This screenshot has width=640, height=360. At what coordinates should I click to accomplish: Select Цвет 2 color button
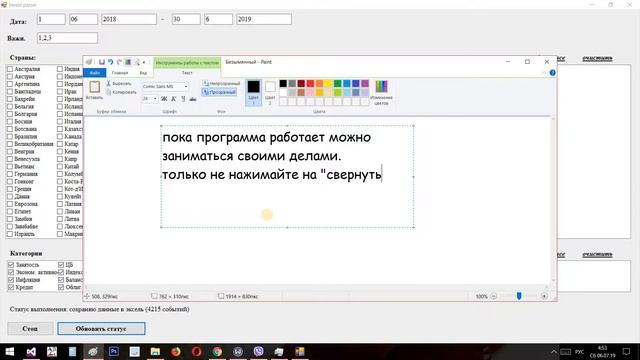pyautogui.click(x=270, y=92)
